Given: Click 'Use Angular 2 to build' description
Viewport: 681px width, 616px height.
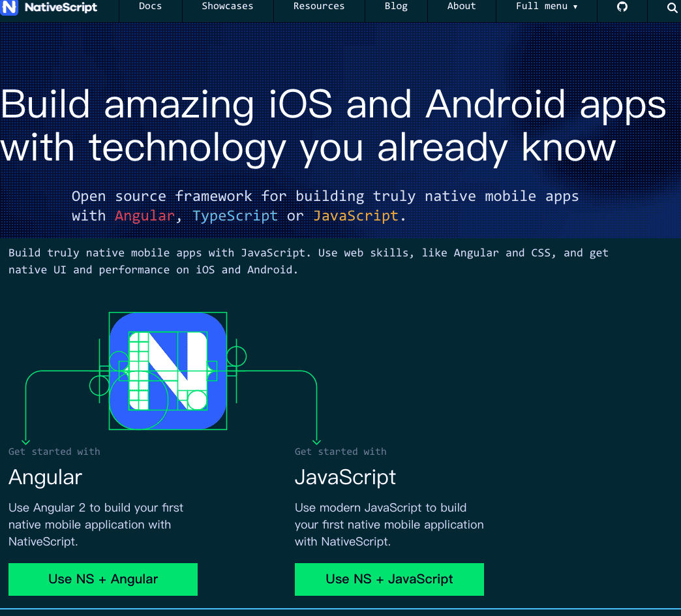Looking at the screenshot, I should (x=96, y=525).
